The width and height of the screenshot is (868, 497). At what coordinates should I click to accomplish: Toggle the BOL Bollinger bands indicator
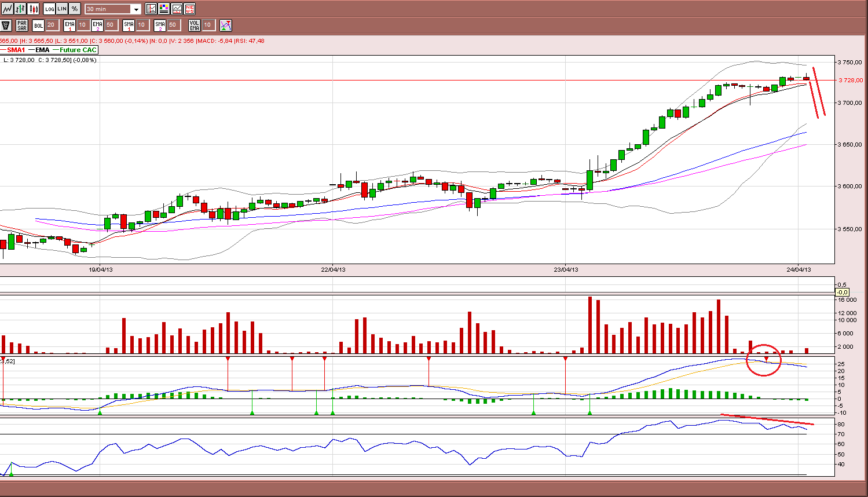(x=38, y=25)
